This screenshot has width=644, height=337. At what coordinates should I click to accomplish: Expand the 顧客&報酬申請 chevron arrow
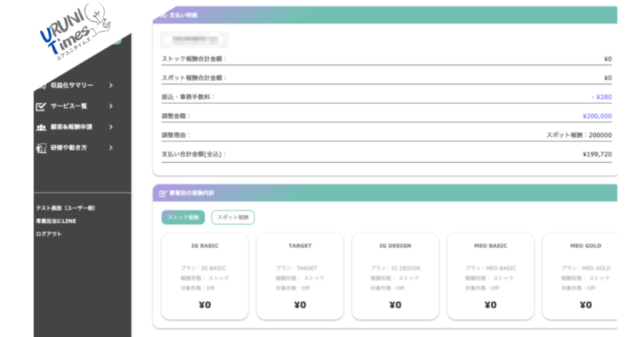click(x=111, y=127)
